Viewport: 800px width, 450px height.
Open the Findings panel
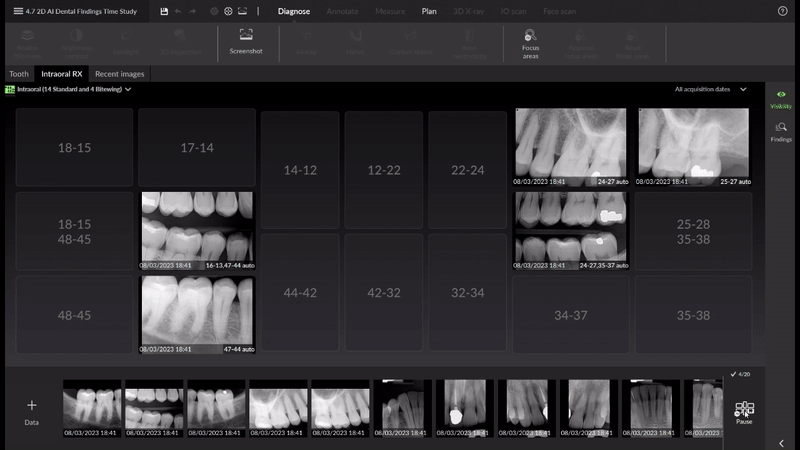coord(781,132)
